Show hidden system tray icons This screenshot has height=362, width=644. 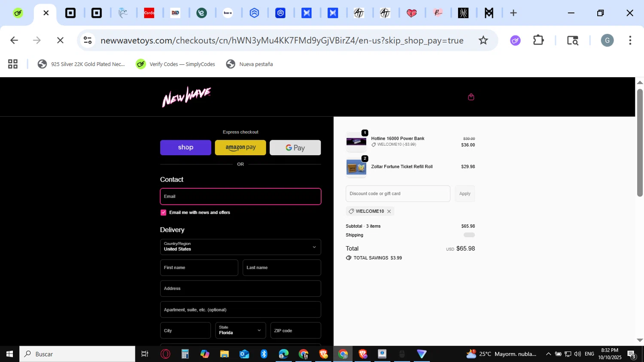pyautogui.click(x=548, y=354)
